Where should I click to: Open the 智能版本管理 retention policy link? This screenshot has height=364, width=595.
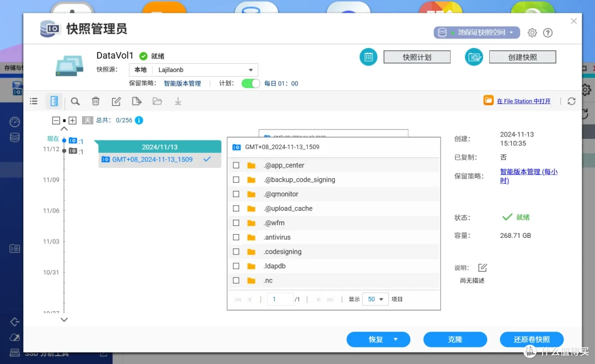tap(182, 83)
